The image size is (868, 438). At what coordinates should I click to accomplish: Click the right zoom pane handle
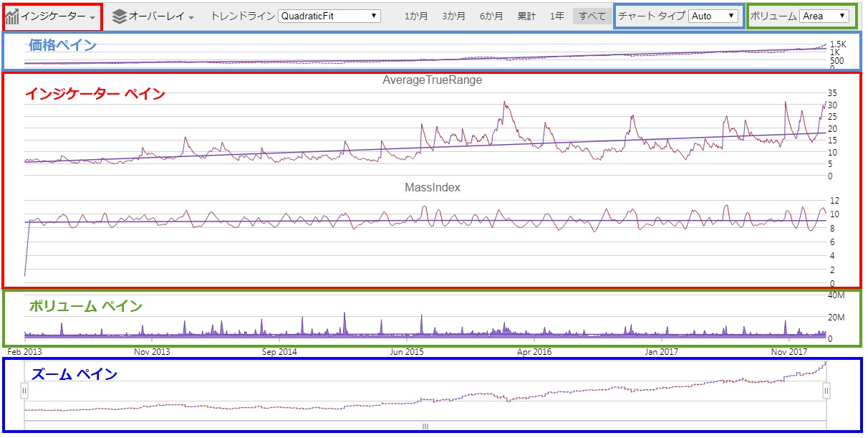coord(828,389)
